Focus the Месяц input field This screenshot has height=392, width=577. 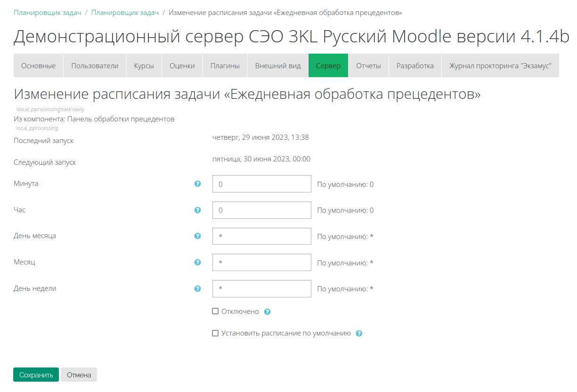[x=262, y=263]
